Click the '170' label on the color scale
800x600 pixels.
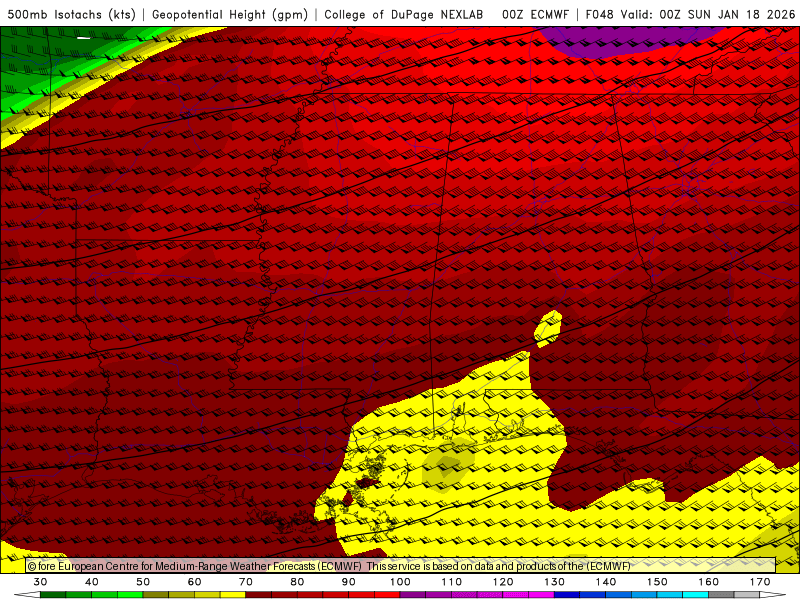[x=760, y=582]
